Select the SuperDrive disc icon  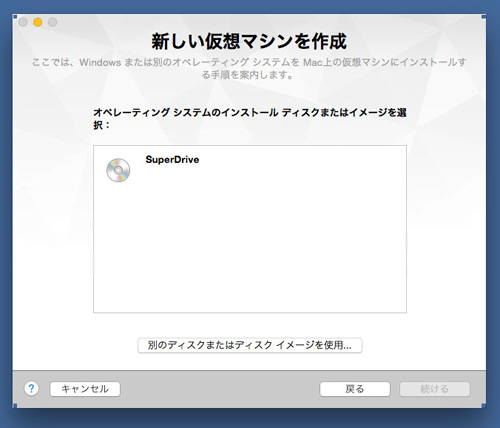118,170
